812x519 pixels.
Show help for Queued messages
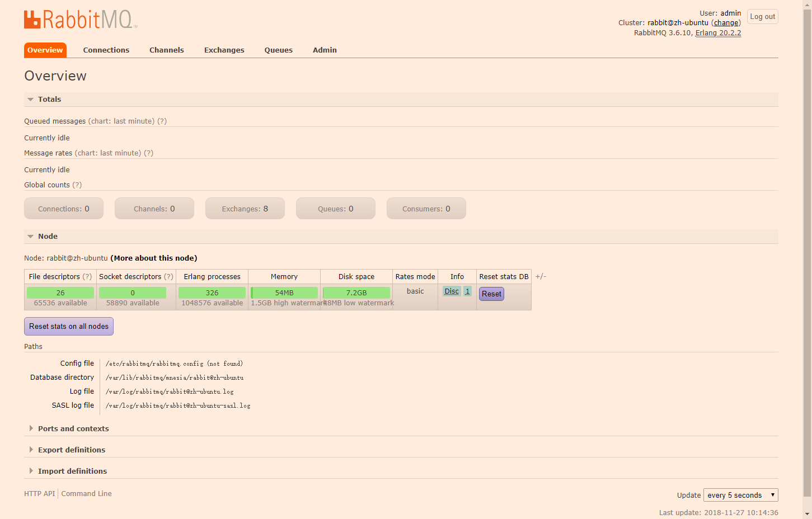coord(162,121)
